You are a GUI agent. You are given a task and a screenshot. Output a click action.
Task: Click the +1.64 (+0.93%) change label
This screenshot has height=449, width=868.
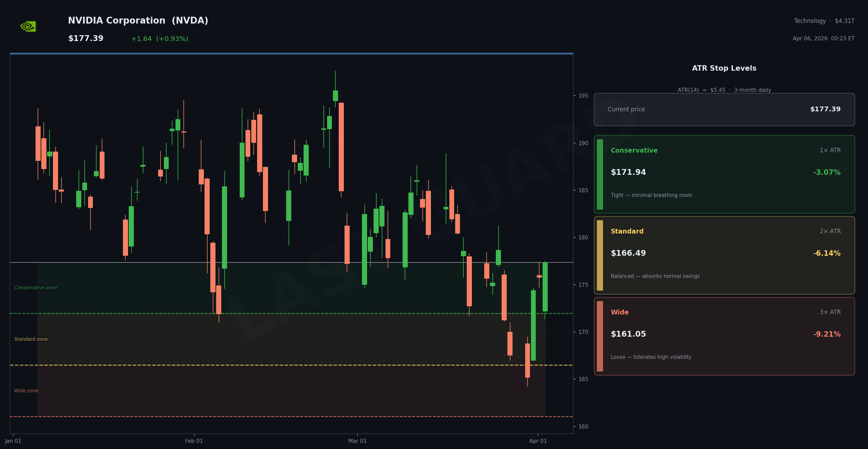(159, 39)
